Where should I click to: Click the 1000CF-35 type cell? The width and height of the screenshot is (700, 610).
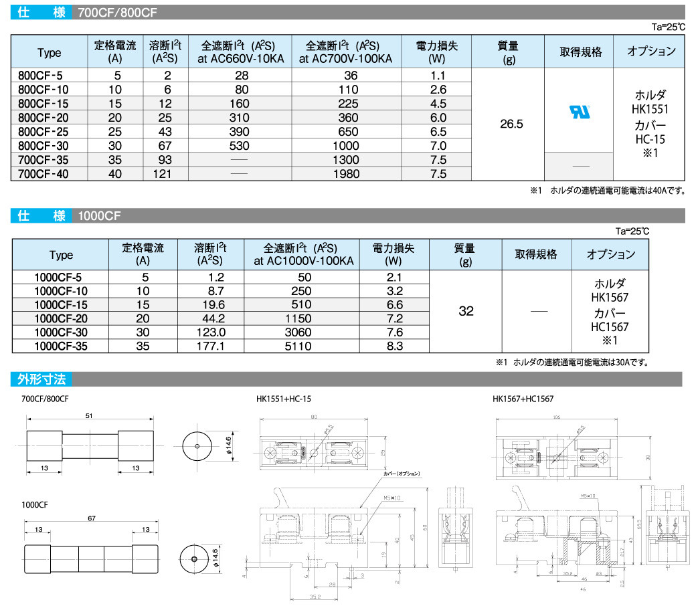[61, 346]
